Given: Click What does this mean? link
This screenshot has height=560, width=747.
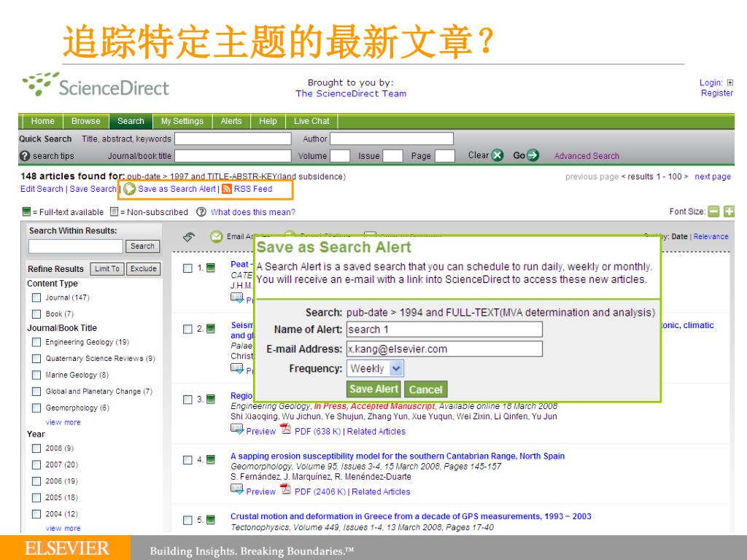Looking at the screenshot, I should click(253, 212).
